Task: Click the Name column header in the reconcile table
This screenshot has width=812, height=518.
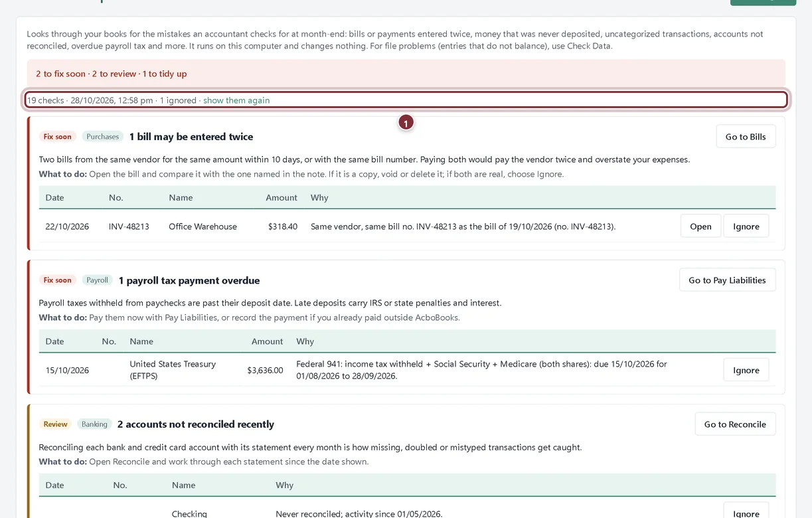Action: (x=184, y=485)
